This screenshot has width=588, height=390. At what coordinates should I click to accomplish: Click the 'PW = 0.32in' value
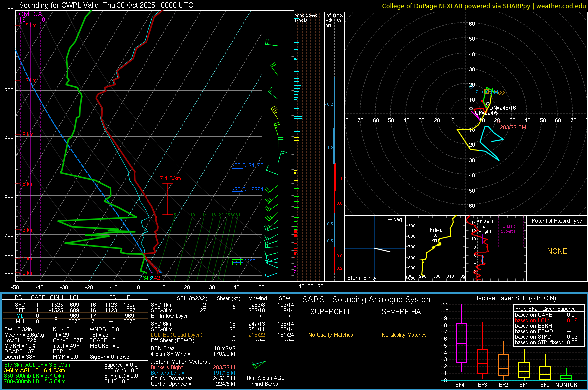[18, 329]
